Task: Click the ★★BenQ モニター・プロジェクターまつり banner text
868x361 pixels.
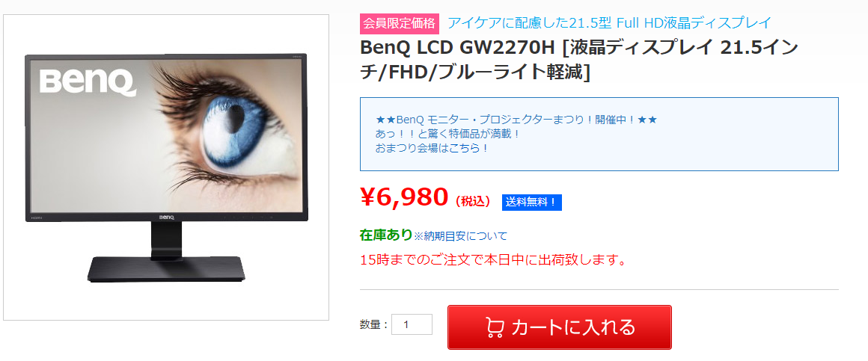Action: (516, 120)
